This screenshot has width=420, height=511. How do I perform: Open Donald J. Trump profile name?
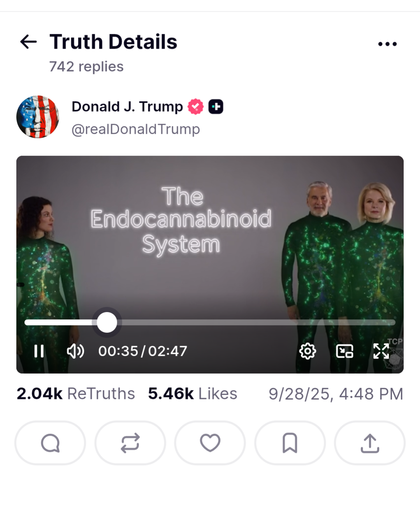pos(127,107)
